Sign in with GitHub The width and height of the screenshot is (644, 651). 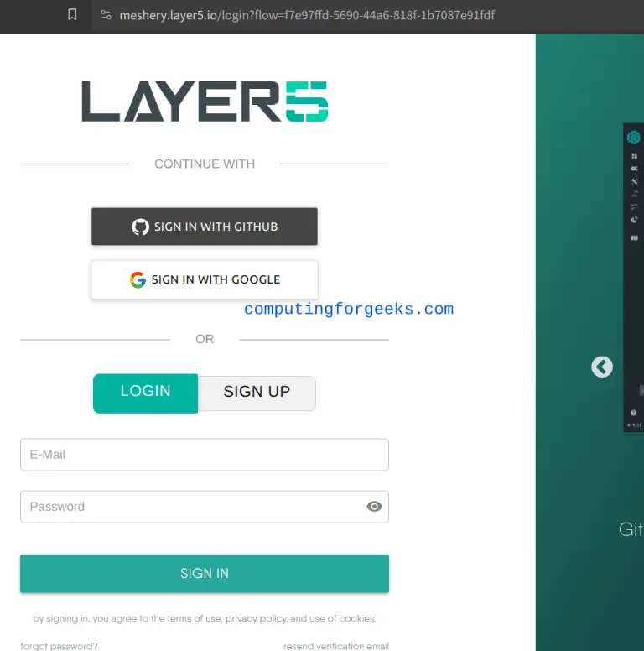coord(205,227)
